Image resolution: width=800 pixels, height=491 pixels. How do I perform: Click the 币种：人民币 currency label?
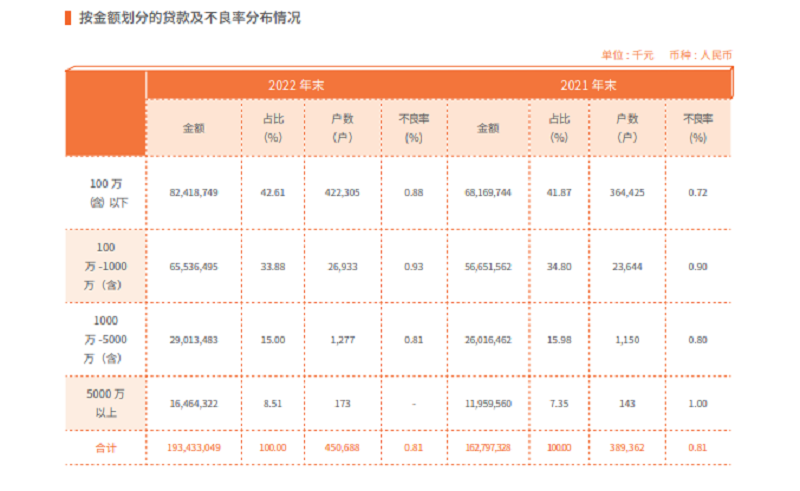point(700,56)
